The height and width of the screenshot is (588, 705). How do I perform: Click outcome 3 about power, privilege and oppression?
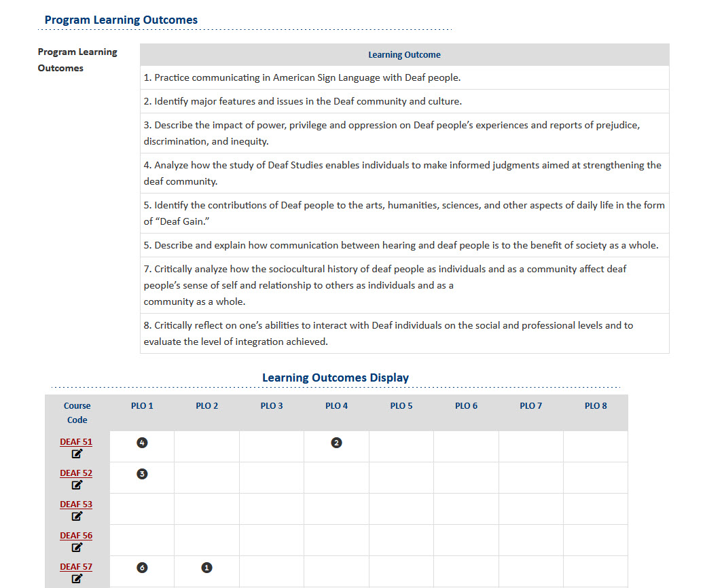click(404, 133)
